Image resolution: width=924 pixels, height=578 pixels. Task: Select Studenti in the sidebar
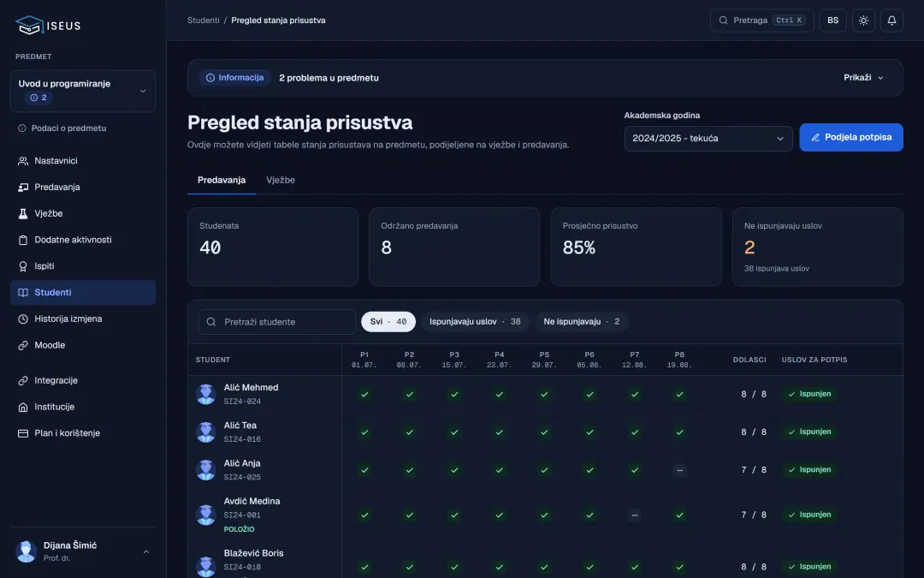(x=83, y=293)
